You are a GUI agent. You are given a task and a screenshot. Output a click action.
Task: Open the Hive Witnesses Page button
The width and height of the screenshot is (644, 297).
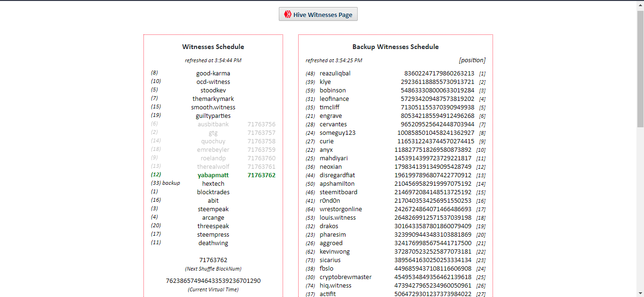coord(318,14)
